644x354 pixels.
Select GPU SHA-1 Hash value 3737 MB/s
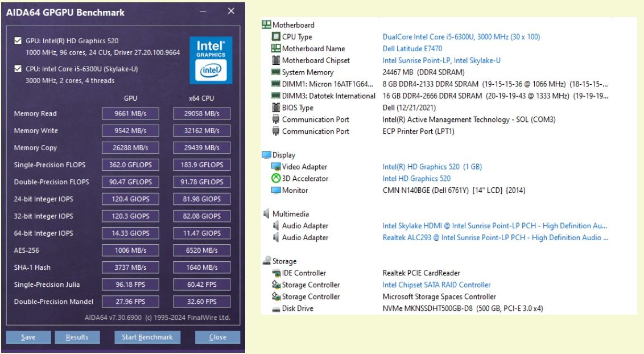[130, 267]
